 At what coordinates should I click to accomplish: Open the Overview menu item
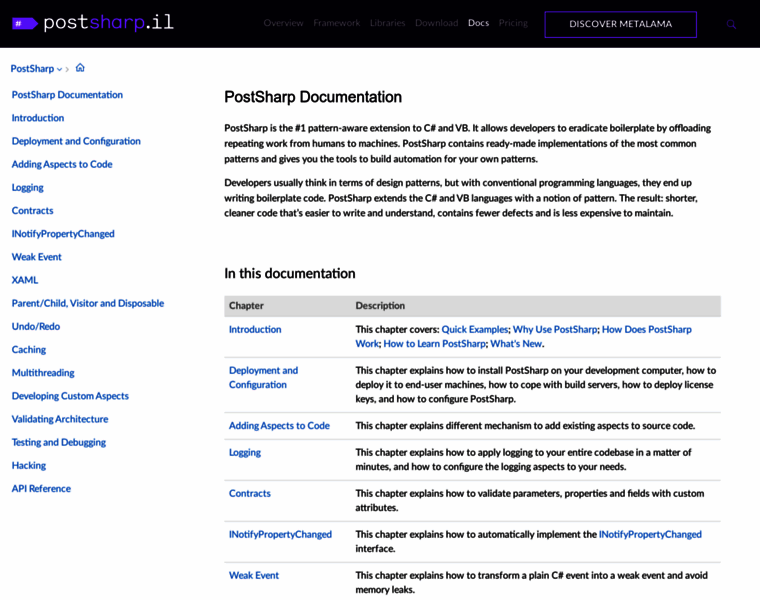284,23
